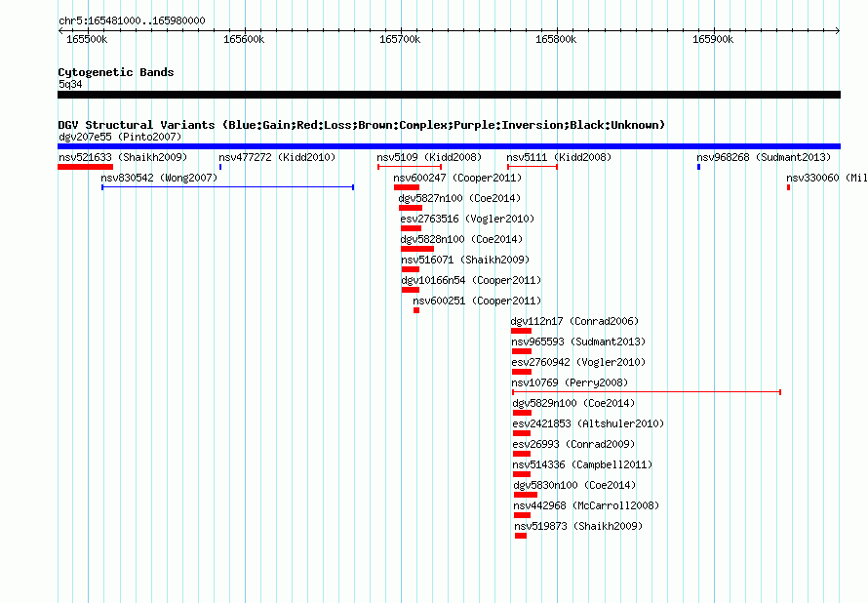This screenshot has width=868, height=603.
Task: Click the small red nsv600251 bar
Action: 416,310
